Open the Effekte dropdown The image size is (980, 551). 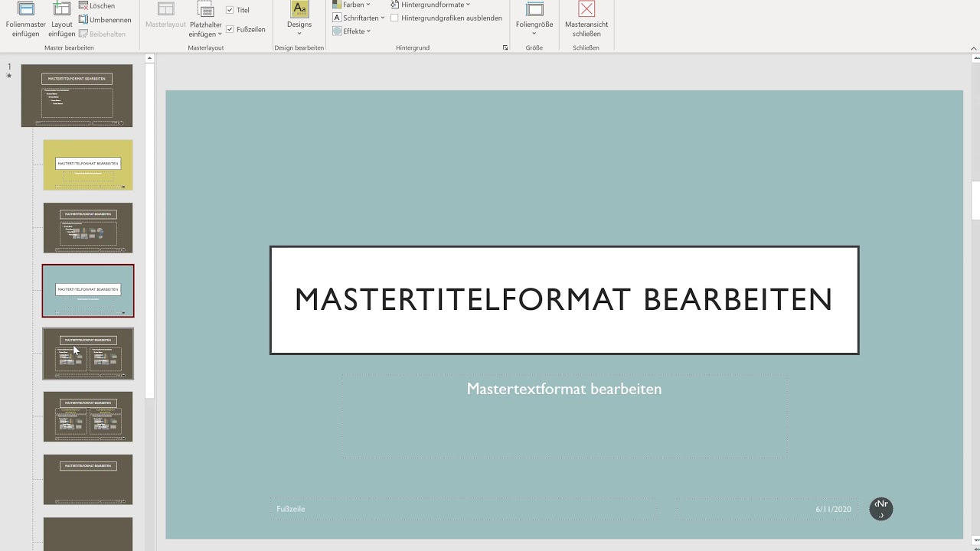point(351,31)
